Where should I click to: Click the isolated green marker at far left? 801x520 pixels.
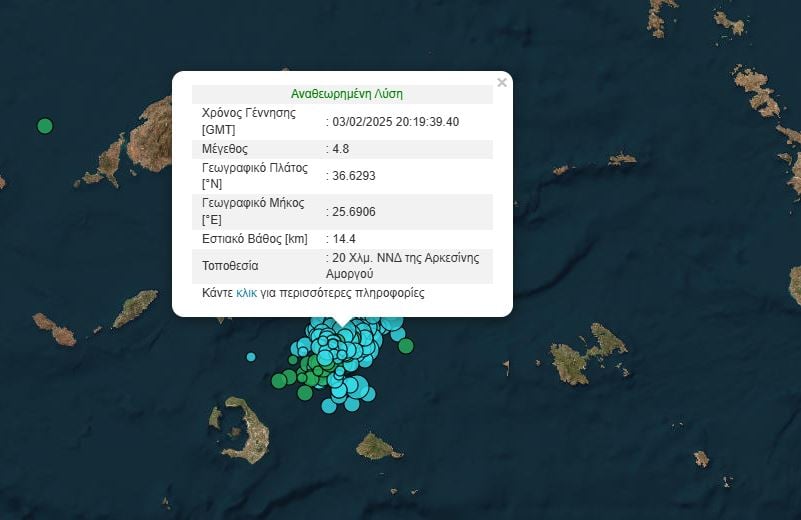[x=44, y=126]
